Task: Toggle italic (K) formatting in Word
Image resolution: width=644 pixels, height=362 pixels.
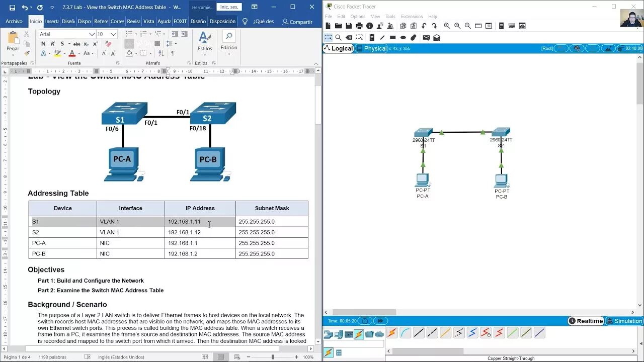Action: [52, 44]
